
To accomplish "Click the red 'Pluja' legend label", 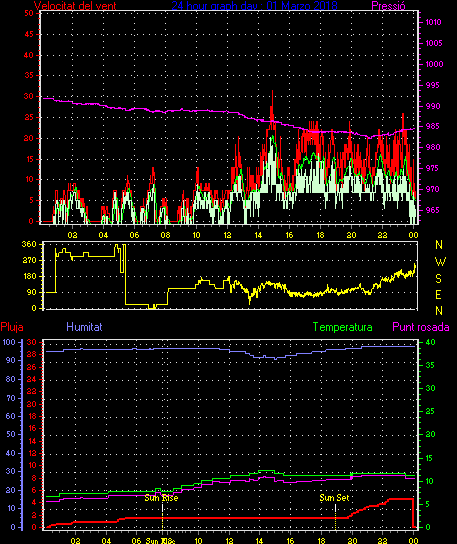I will coord(12,327).
